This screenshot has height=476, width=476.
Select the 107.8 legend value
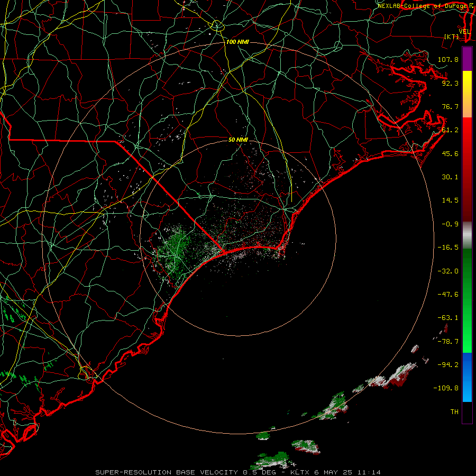pyautogui.click(x=448, y=59)
